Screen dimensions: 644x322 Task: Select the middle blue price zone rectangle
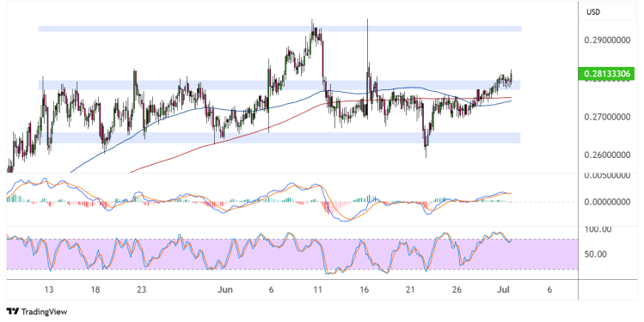click(x=280, y=85)
